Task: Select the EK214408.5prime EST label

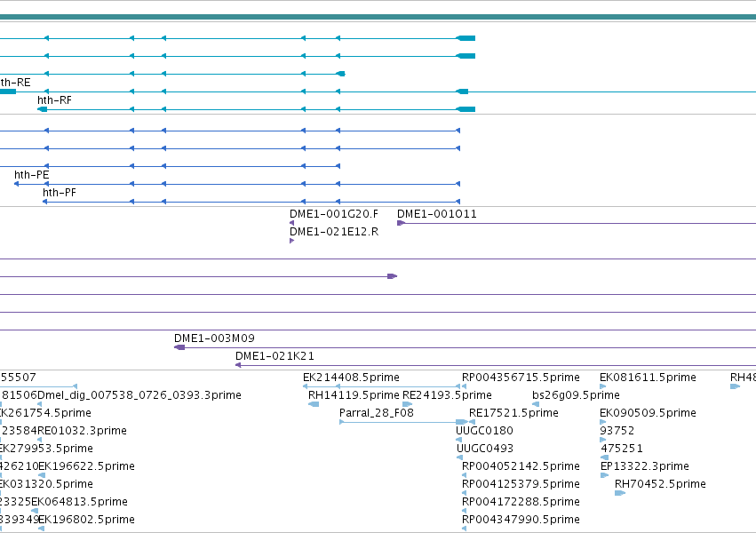Action: (351, 378)
